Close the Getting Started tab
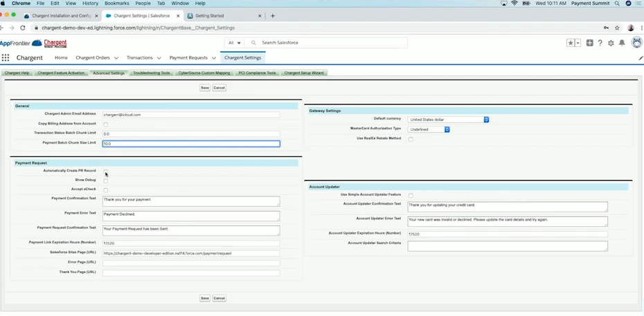Image resolution: width=644 pixels, height=316 pixels. click(260, 16)
